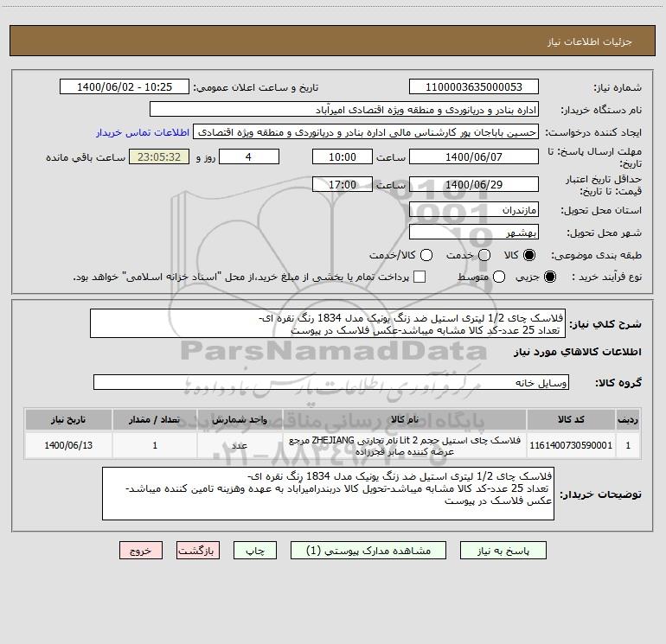666x644 pixels.
Task: Click the توضیحات خریدار notes box
Action: pyautogui.click(x=328, y=494)
